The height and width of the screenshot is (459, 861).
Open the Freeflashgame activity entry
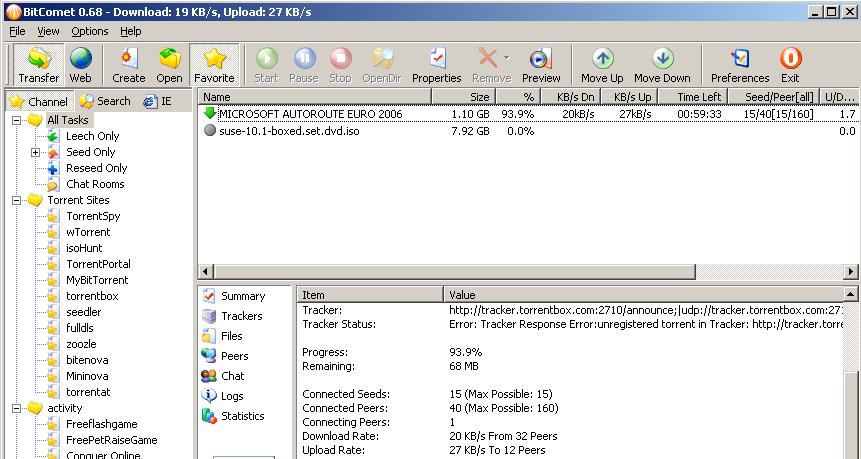(x=101, y=424)
